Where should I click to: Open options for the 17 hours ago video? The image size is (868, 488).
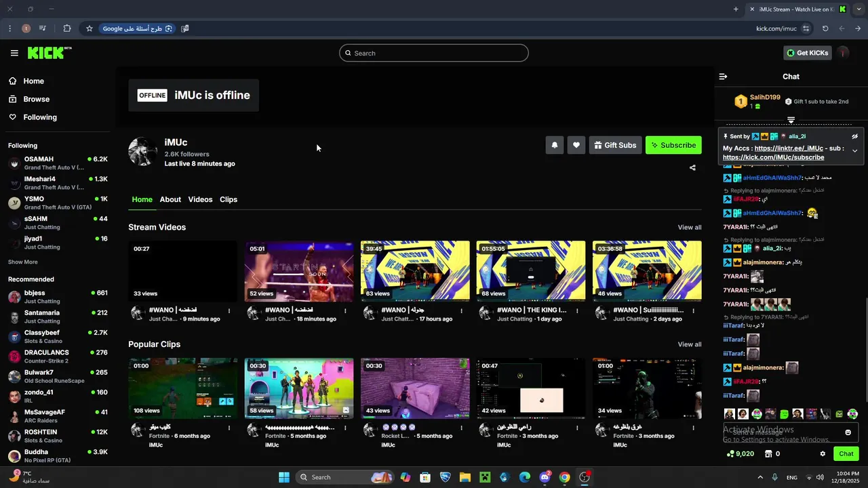[x=461, y=311]
